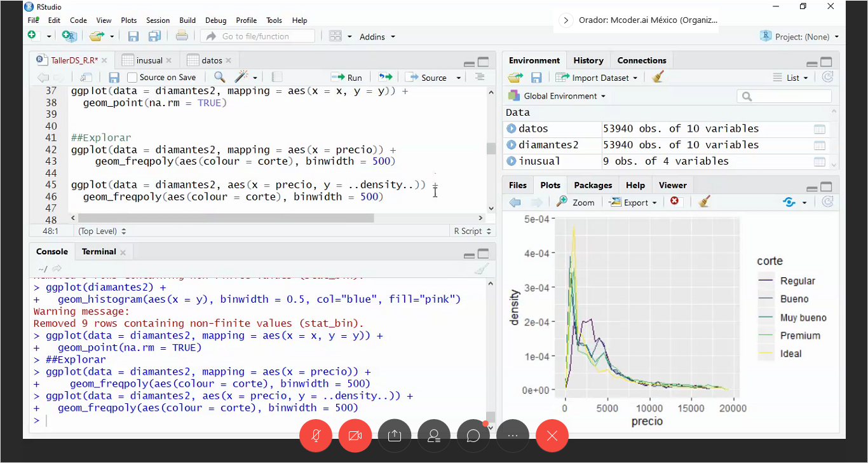
Task: Clear all plots with broom icon
Action: click(x=704, y=202)
